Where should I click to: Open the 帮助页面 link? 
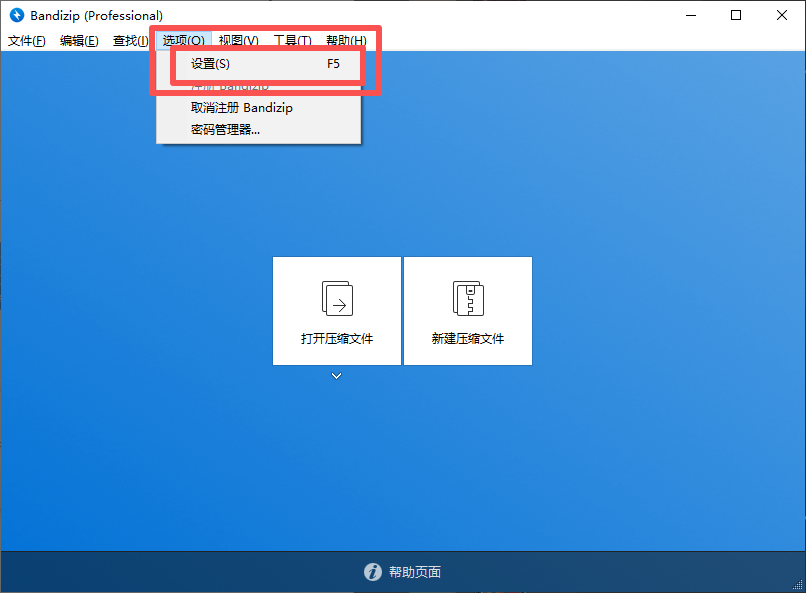(x=415, y=572)
